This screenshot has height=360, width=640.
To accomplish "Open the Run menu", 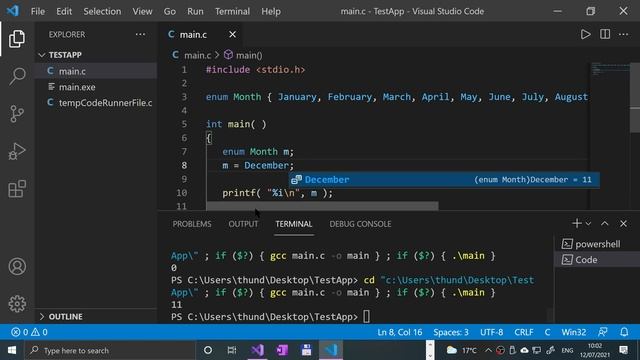I will pyautogui.click(x=195, y=11).
